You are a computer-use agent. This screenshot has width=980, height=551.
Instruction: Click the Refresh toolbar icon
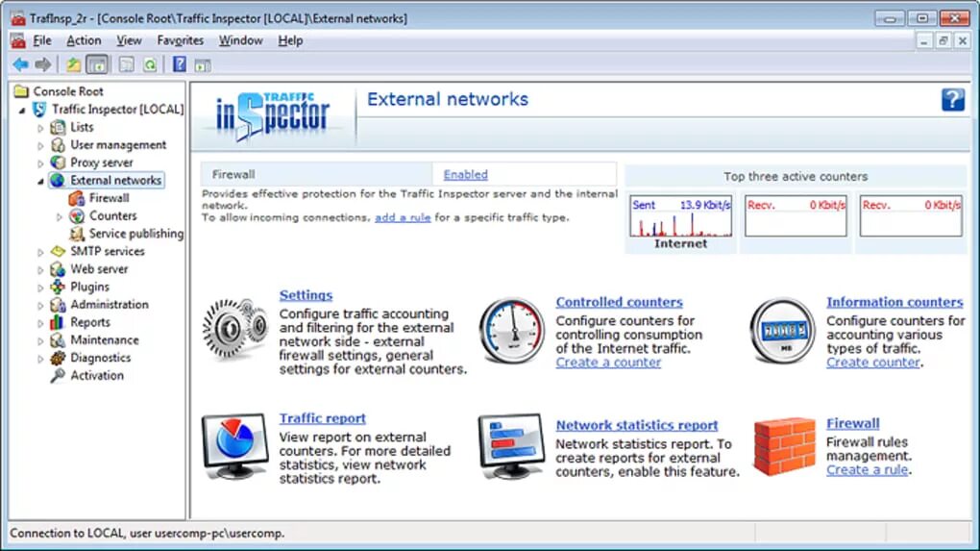(150, 64)
